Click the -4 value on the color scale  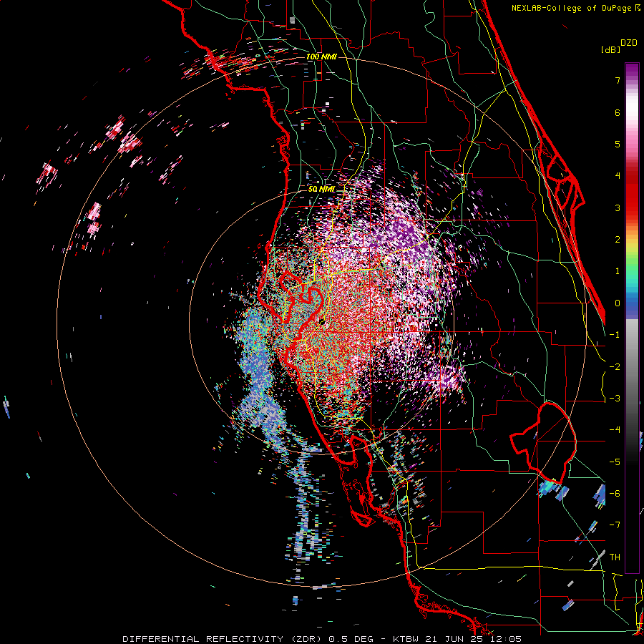[x=615, y=430]
